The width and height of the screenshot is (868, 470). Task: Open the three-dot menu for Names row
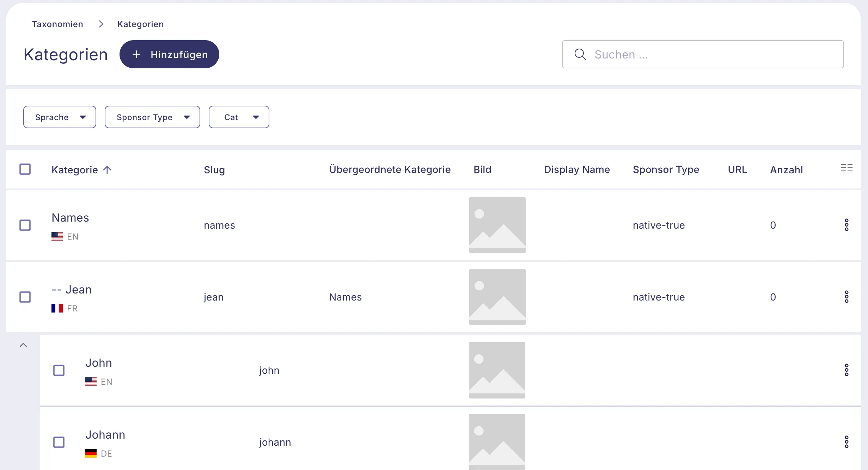(846, 225)
